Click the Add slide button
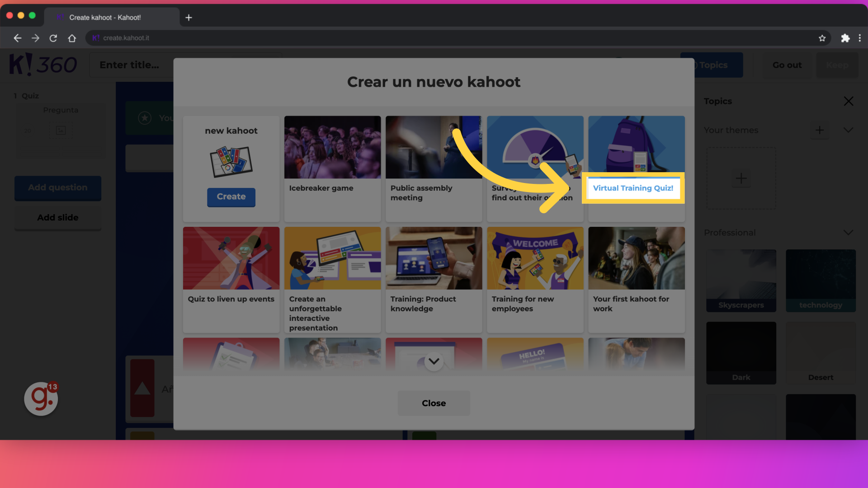Screen dimensions: 868x488 point(58,218)
